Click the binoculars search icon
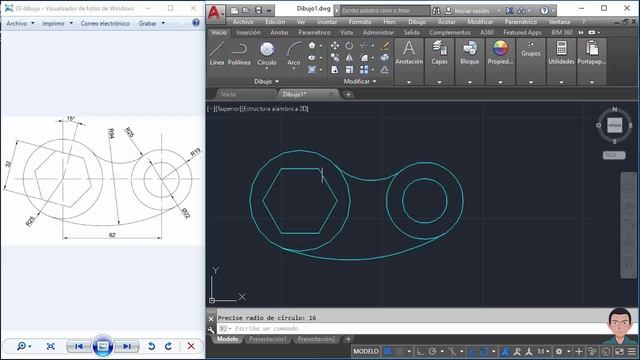Image resolution: width=640 pixels, height=360 pixels. [x=436, y=11]
